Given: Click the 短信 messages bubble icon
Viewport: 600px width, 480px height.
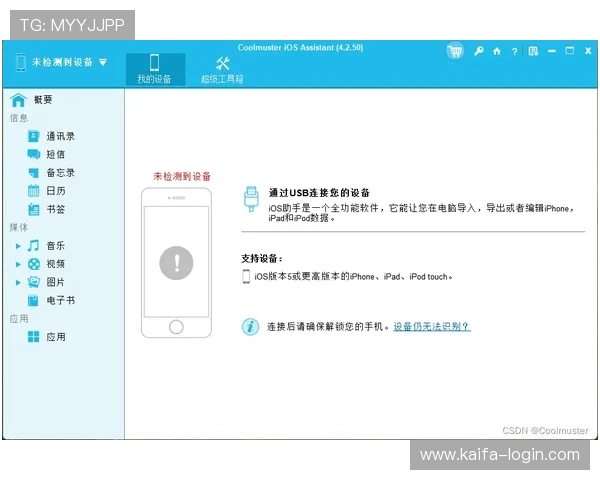Looking at the screenshot, I should 34,154.
